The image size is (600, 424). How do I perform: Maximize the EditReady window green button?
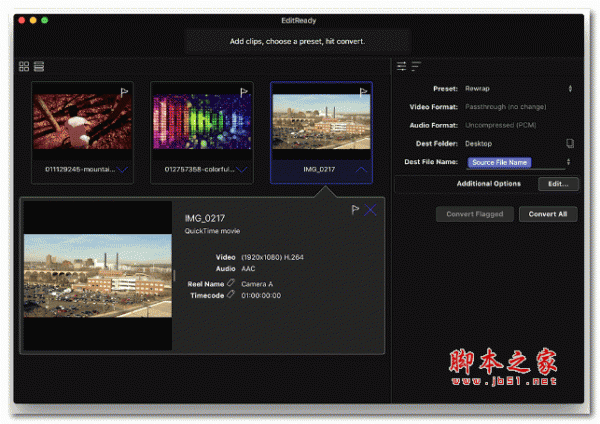[45, 20]
